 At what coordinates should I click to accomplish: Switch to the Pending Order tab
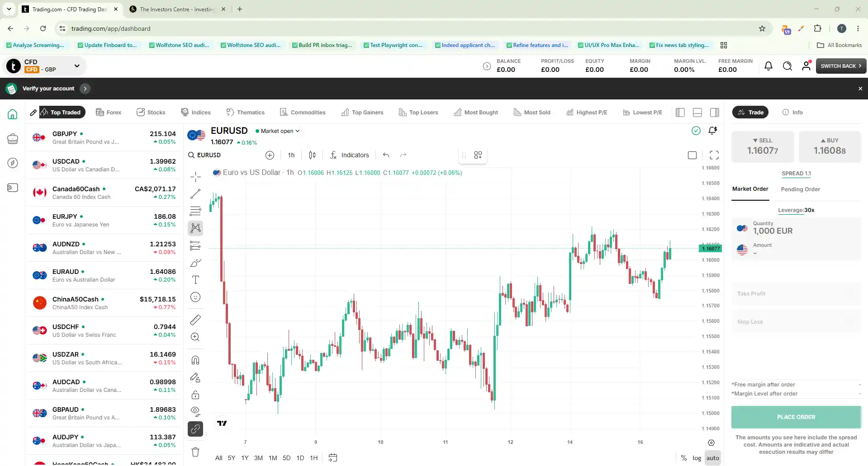tap(800, 189)
